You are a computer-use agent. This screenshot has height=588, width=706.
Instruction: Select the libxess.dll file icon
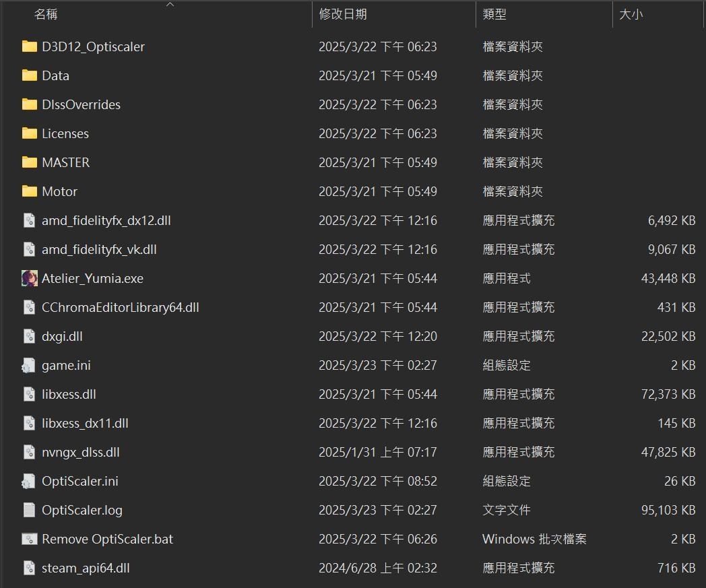(30, 394)
